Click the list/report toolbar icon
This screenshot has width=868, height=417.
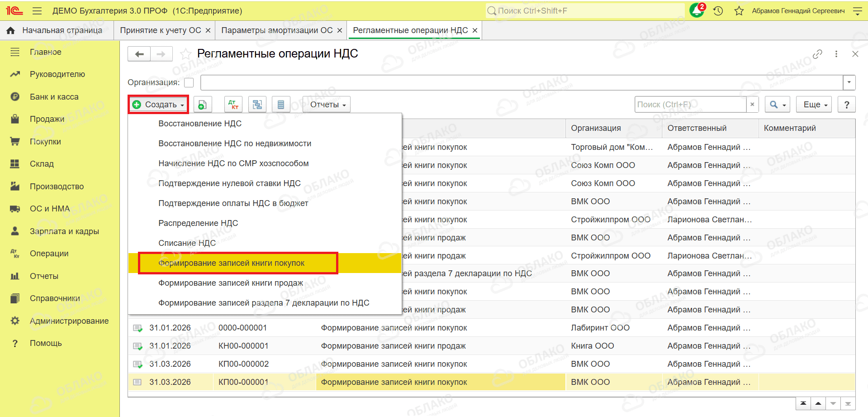coord(281,105)
